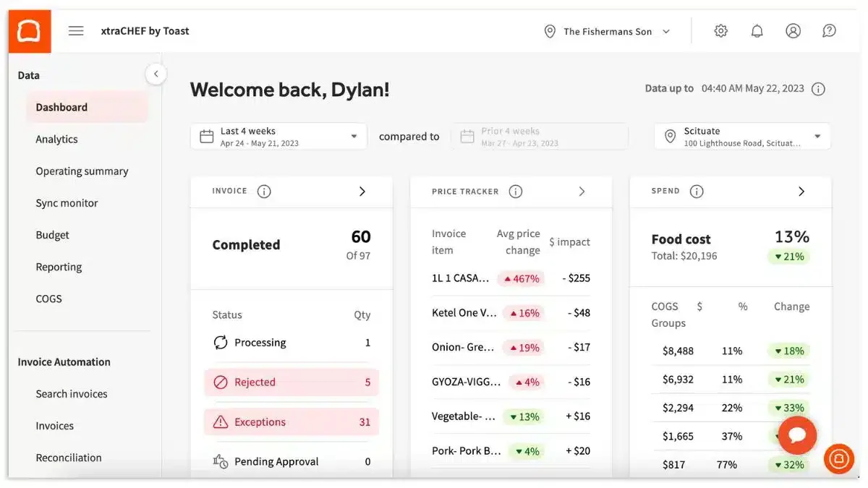Viewport: 868px width, 488px height.
Task: Open the settings gear icon
Action: point(720,31)
